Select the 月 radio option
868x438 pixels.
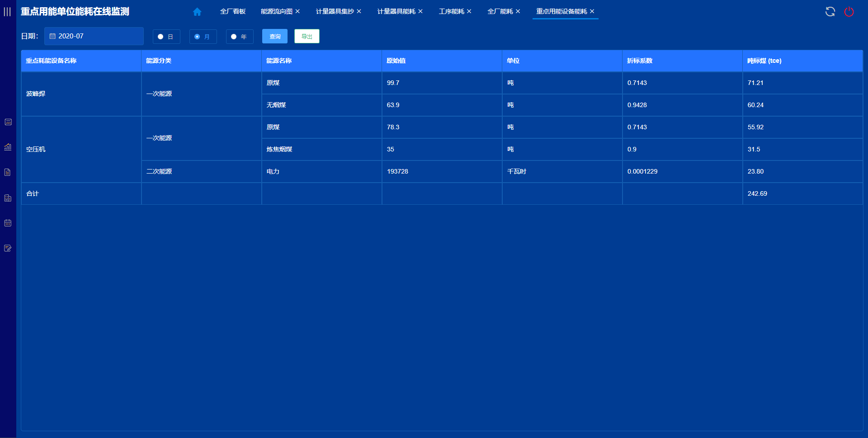tap(203, 37)
